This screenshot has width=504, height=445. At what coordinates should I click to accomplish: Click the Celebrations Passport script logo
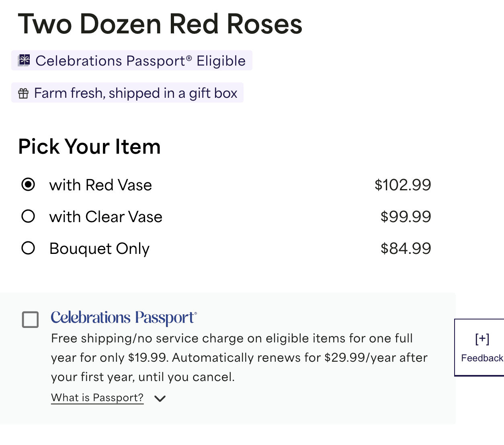coord(124,317)
